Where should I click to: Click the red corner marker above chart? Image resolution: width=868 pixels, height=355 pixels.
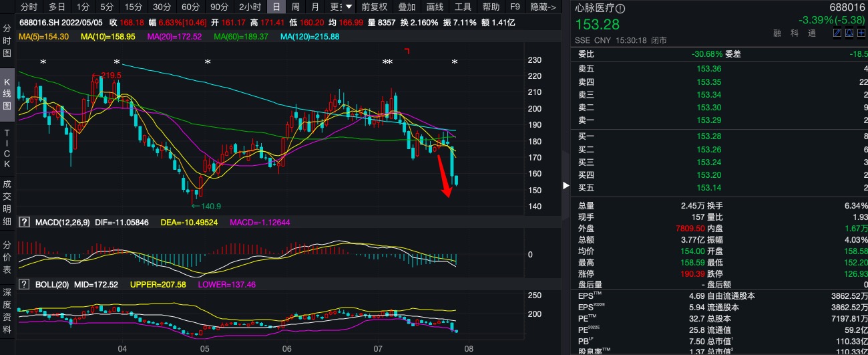[407, 51]
